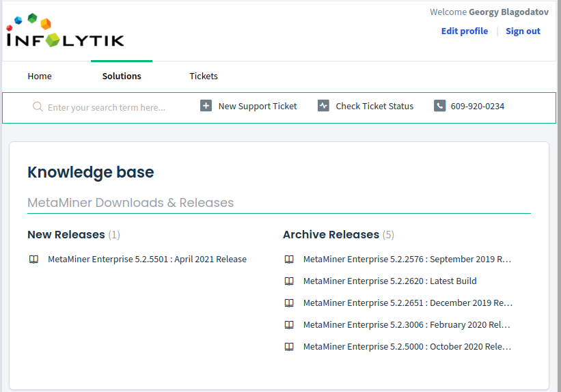The image size is (561, 392).
Task: Select the Solutions tab
Action: [x=122, y=76]
